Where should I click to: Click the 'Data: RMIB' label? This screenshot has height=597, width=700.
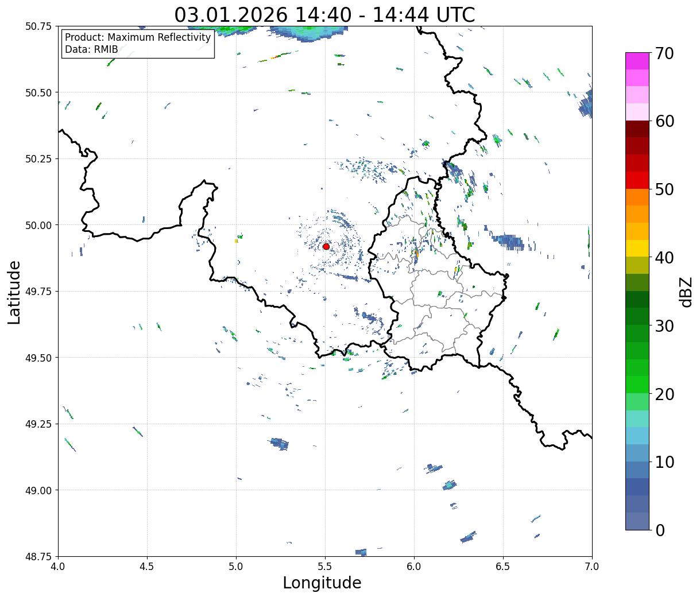point(91,49)
